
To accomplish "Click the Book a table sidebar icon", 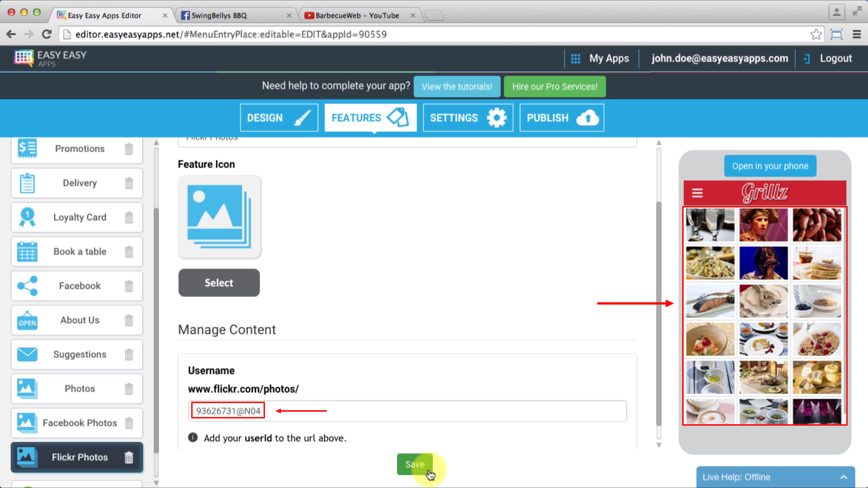I will click(27, 251).
